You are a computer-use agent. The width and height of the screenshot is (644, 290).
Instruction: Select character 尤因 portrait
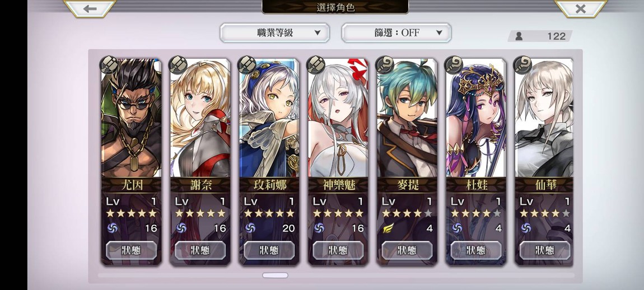pyautogui.click(x=131, y=118)
